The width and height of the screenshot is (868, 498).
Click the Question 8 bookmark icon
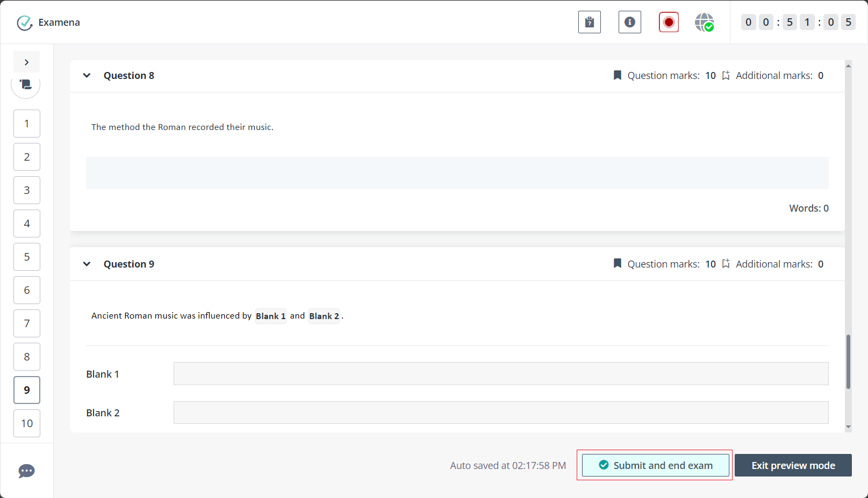pyautogui.click(x=618, y=75)
